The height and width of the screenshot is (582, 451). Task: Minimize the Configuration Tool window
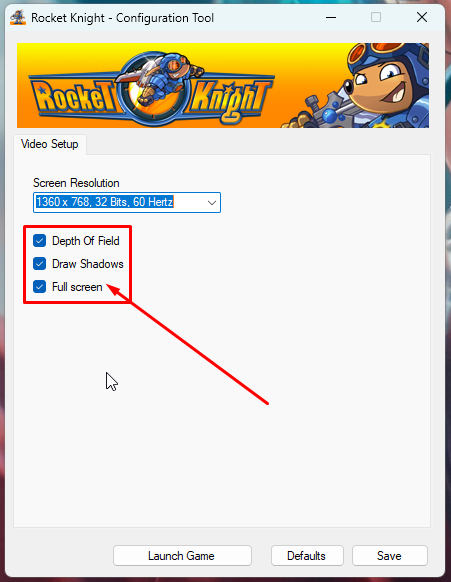tap(331, 17)
